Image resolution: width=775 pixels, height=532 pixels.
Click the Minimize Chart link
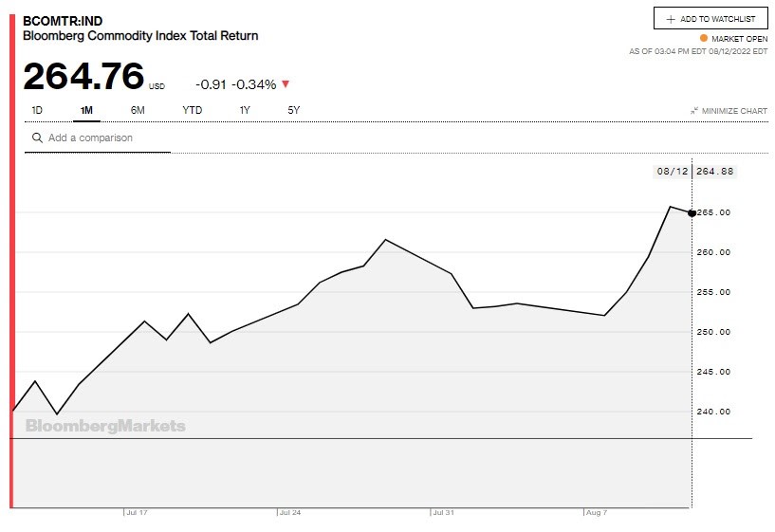729,111
